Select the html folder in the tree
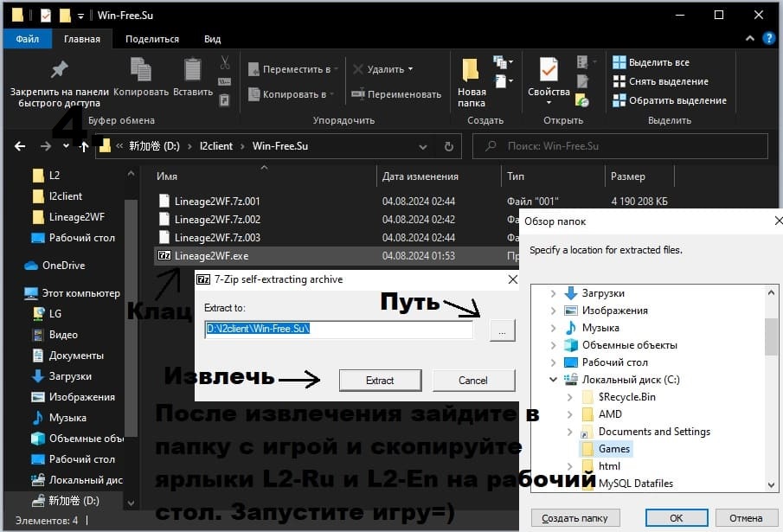 (x=609, y=466)
